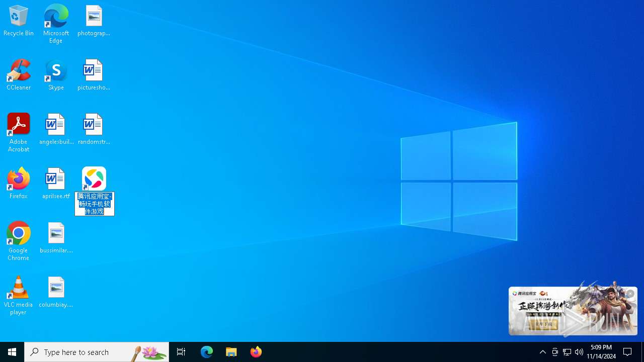Screen dimensions: 644x362
Task: Select the Microsoft Edge desktop shortcut
Action: (x=56, y=24)
